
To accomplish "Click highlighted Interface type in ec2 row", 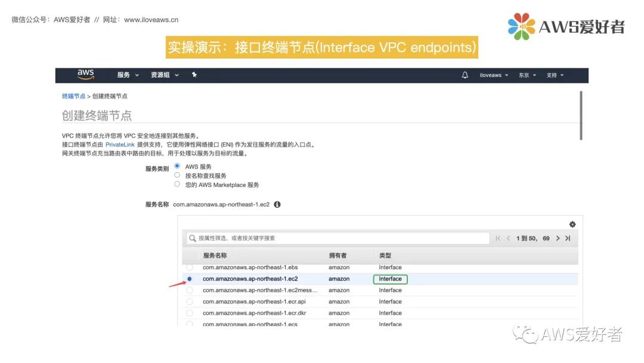I will [x=390, y=279].
